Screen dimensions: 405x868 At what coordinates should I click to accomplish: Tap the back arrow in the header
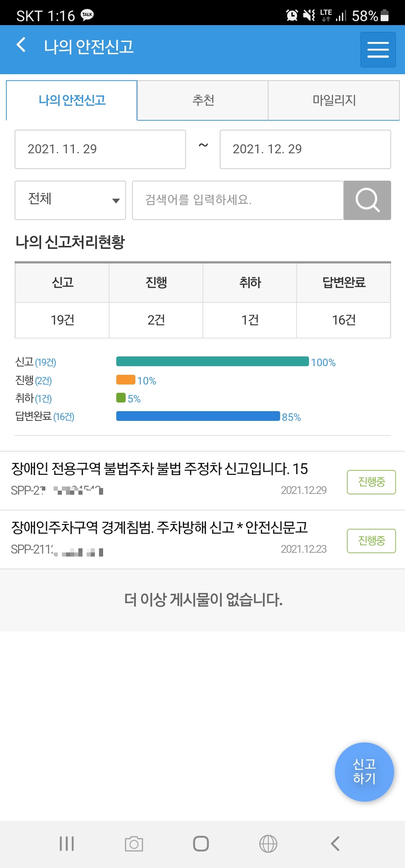21,45
